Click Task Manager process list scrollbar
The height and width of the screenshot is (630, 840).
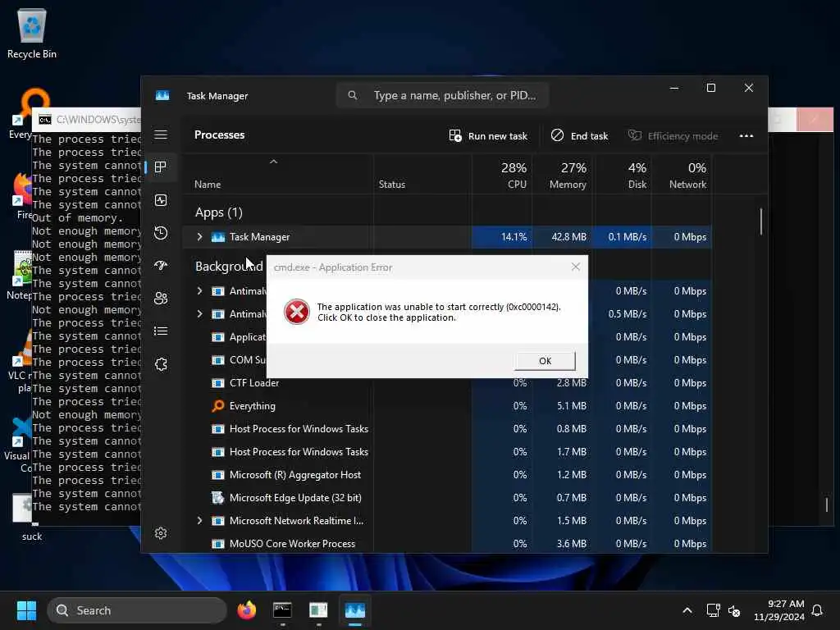(x=760, y=221)
